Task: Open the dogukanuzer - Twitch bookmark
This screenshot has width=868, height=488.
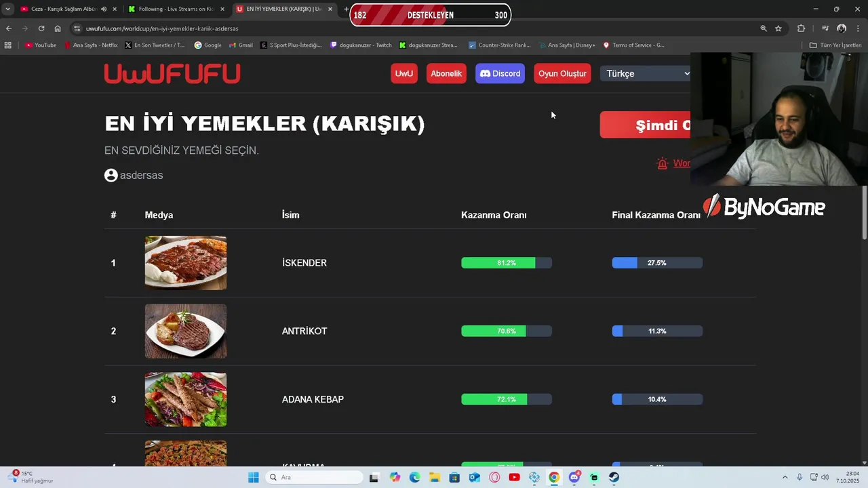Action: [361, 45]
